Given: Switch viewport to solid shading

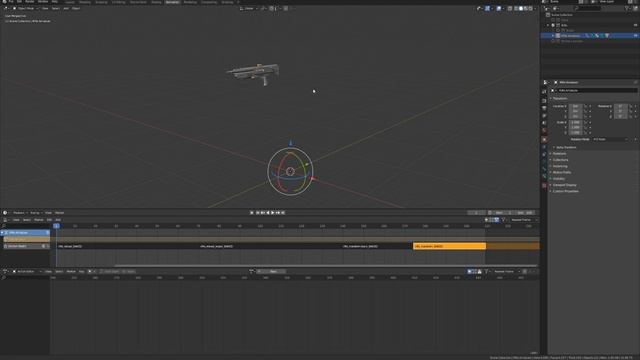Looking at the screenshot, I should pyautogui.click(x=521, y=8).
